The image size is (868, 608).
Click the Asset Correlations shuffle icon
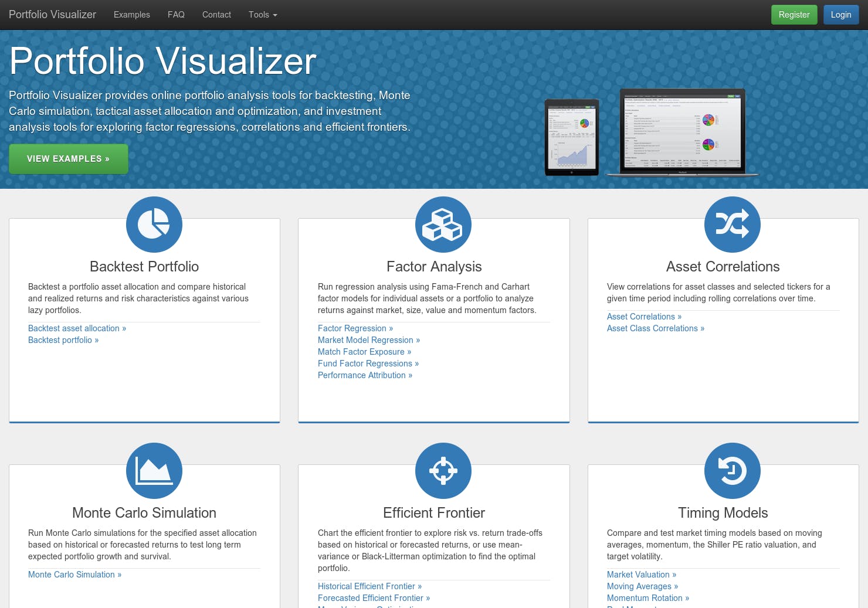733,225
